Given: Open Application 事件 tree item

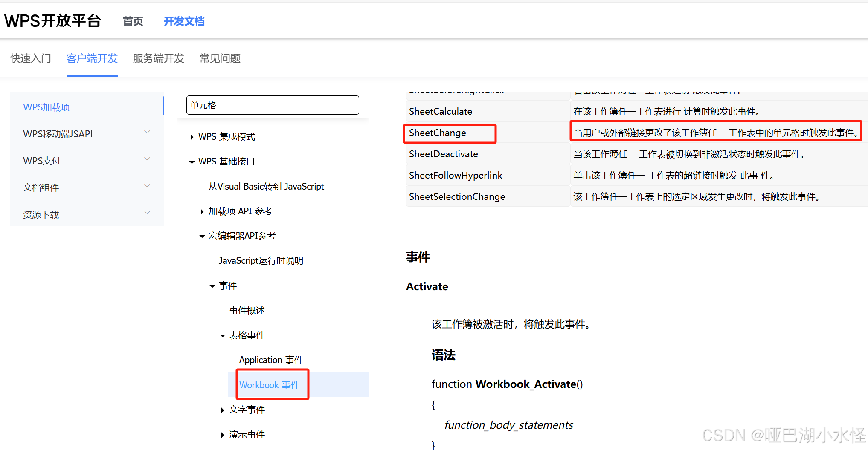Looking at the screenshot, I should tap(271, 360).
